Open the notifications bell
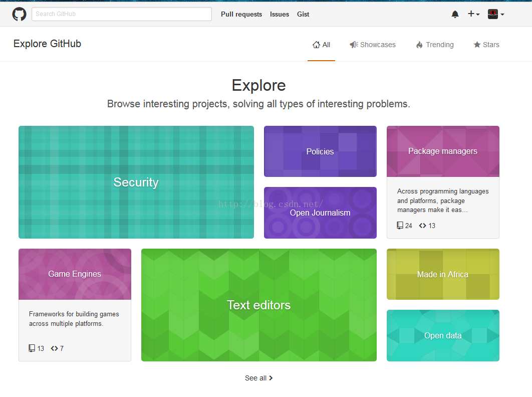The image size is (532, 397). tap(455, 15)
